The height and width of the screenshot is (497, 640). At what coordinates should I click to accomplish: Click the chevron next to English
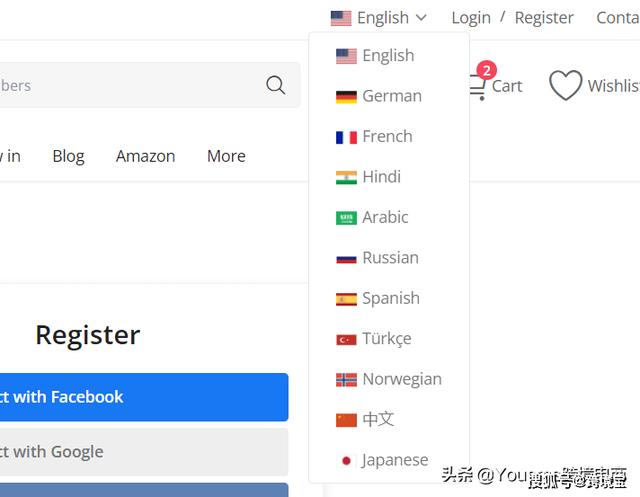click(421, 18)
